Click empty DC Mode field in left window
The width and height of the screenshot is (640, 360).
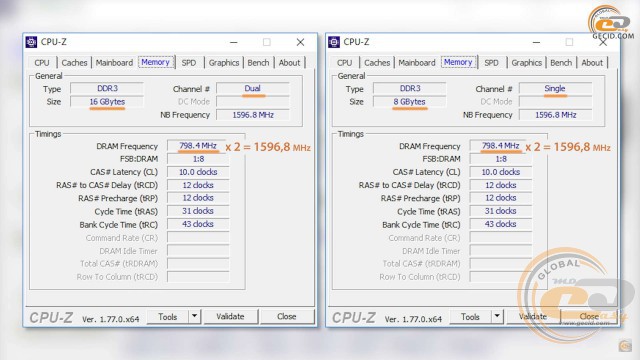point(253,102)
